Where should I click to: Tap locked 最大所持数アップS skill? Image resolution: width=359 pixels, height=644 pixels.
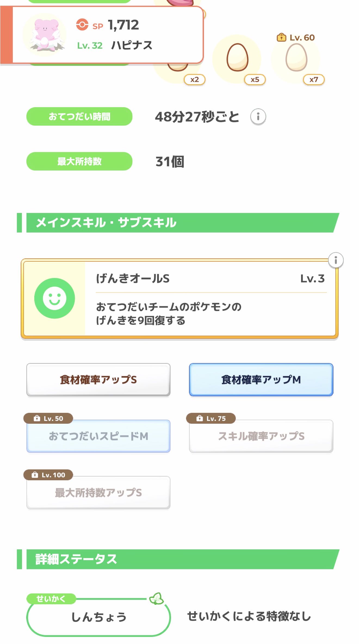pos(98,493)
